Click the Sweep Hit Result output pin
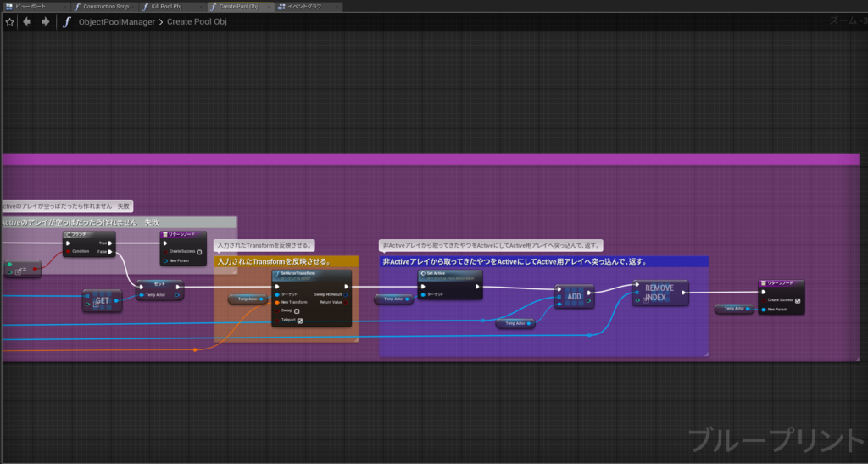Image resolution: width=868 pixels, height=464 pixels. 346,294
